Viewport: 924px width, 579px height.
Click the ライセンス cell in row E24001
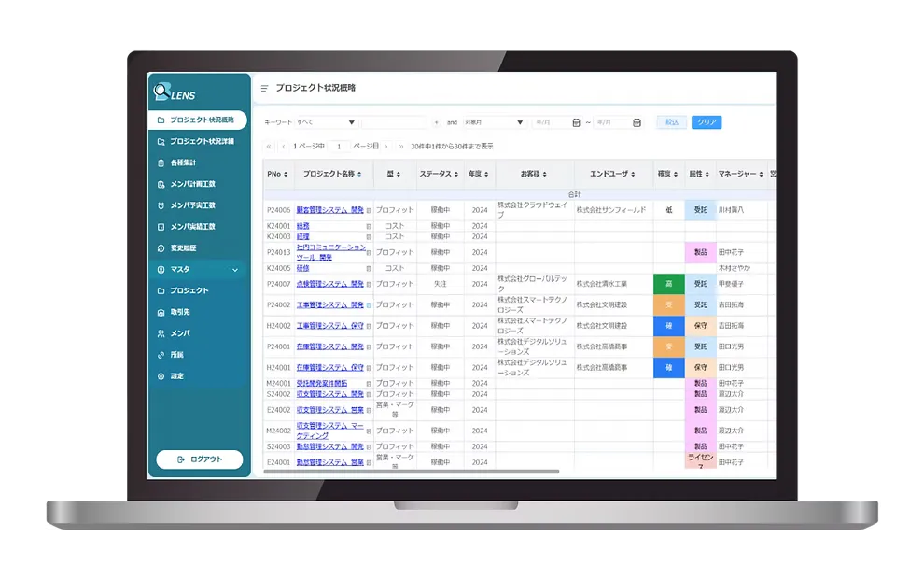click(x=700, y=461)
